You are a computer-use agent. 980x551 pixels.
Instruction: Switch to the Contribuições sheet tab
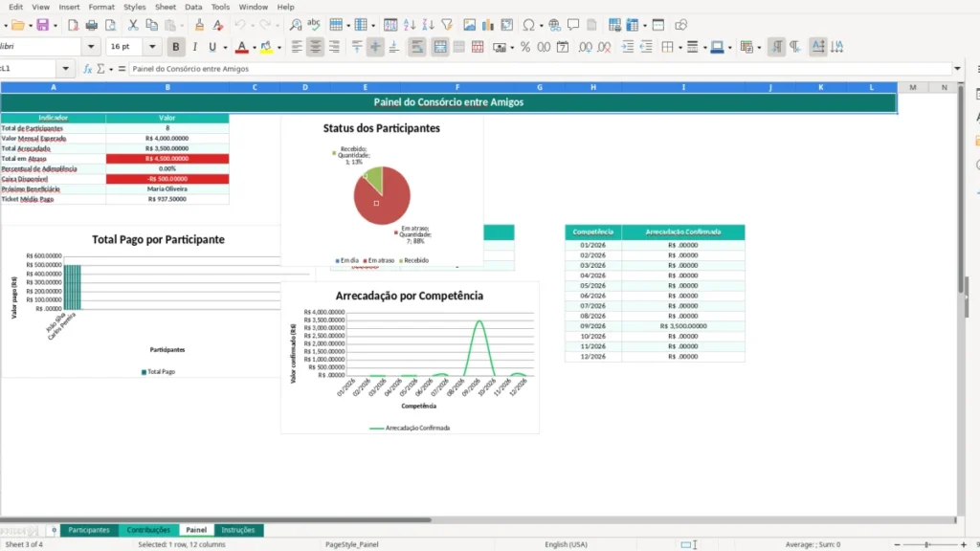pyautogui.click(x=148, y=530)
